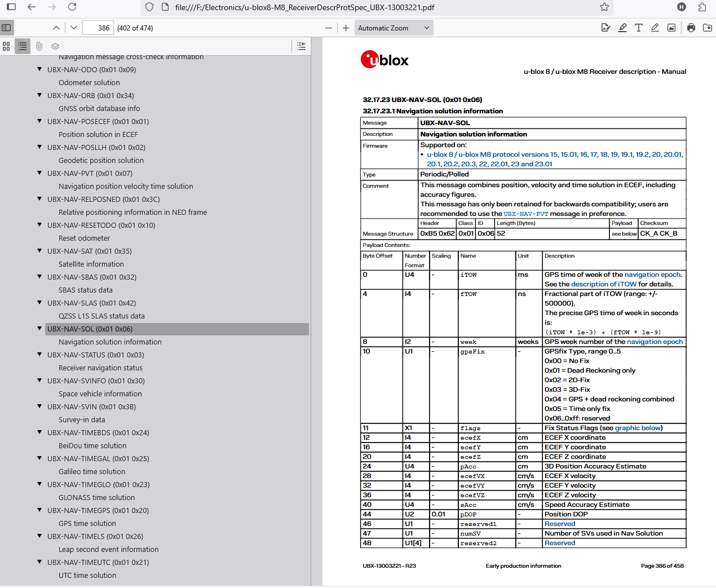Go to previous page arrow
Image resolution: width=716 pixels, height=588 pixels.
click(56, 28)
